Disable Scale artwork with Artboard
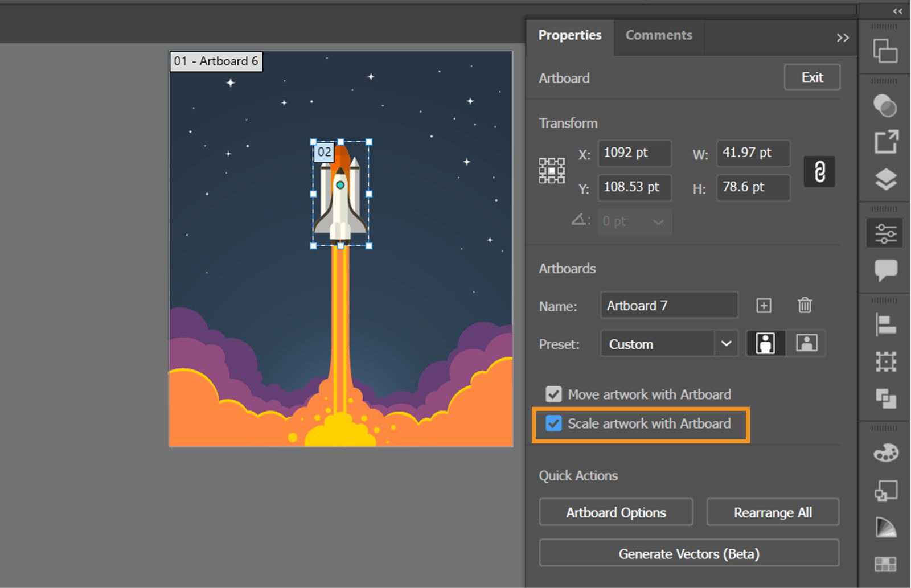This screenshot has width=911, height=588. (552, 423)
